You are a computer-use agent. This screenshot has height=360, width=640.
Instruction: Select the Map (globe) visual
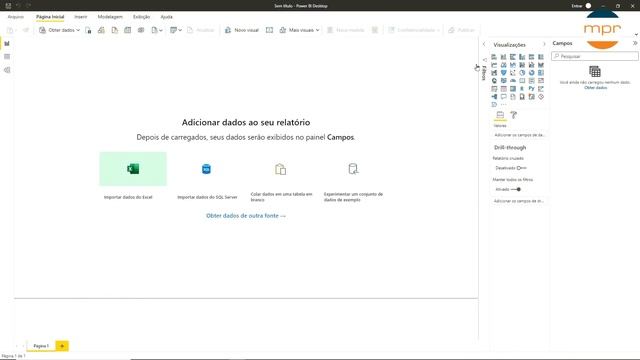coord(494,80)
